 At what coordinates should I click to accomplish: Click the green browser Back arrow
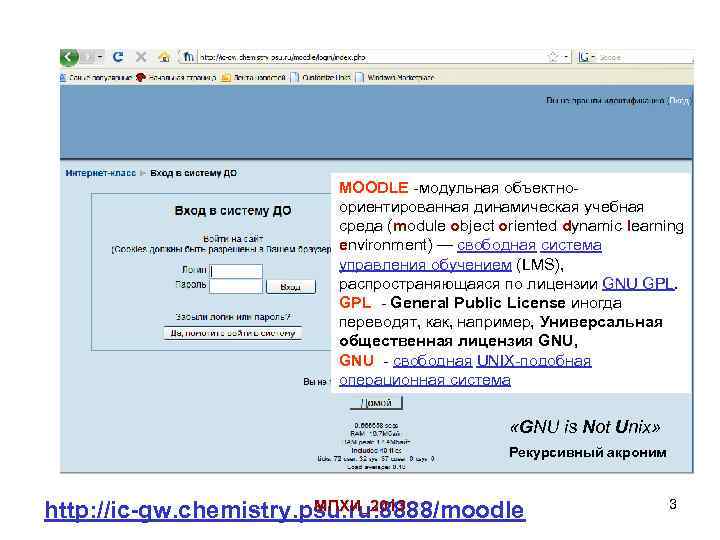pos(69,57)
